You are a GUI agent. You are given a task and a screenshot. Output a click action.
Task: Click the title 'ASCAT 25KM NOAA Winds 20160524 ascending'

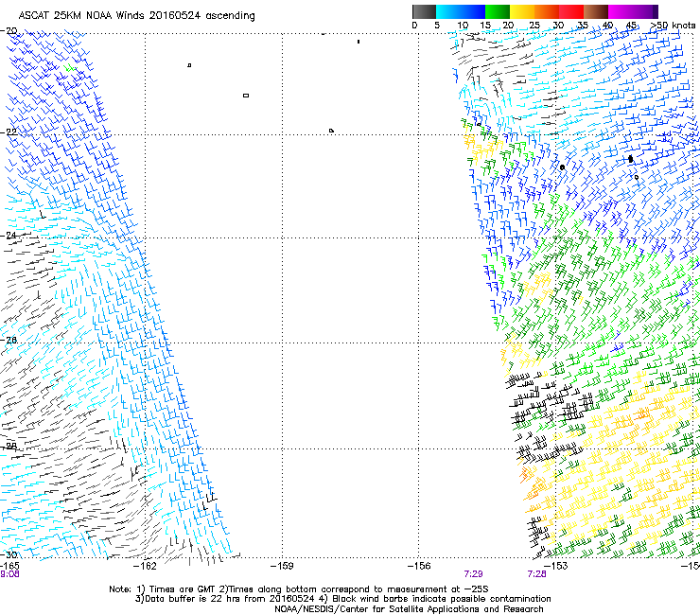point(136,16)
